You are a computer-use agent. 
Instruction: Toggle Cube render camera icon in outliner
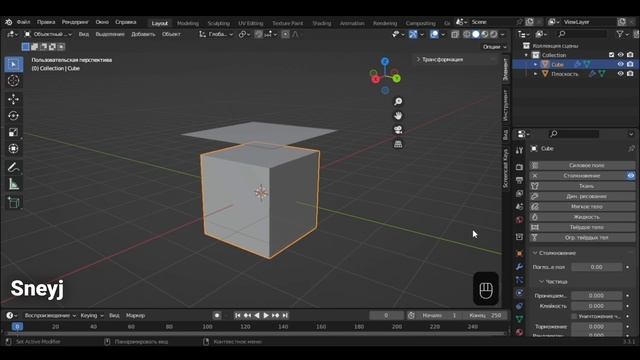pyautogui.click(x=630, y=64)
